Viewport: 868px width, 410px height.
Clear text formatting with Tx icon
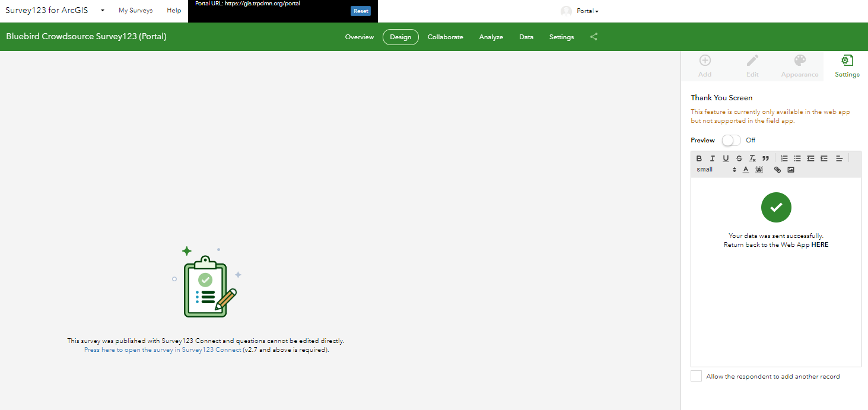(x=752, y=158)
